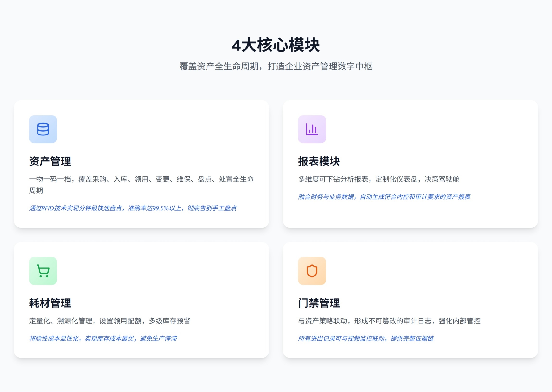Click the 一物一码一档 description paragraph
The height and width of the screenshot is (392, 552).
pyautogui.click(x=141, y=179)
